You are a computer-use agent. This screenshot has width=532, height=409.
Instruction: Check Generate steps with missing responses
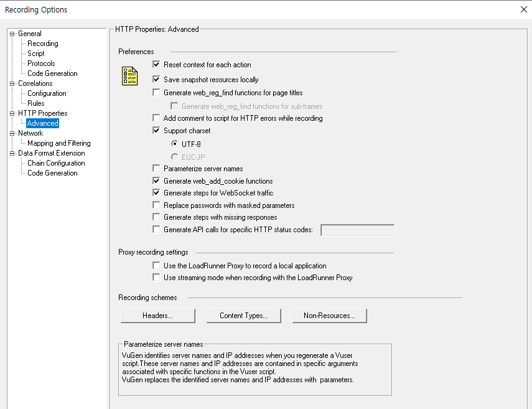click(156, 217)
